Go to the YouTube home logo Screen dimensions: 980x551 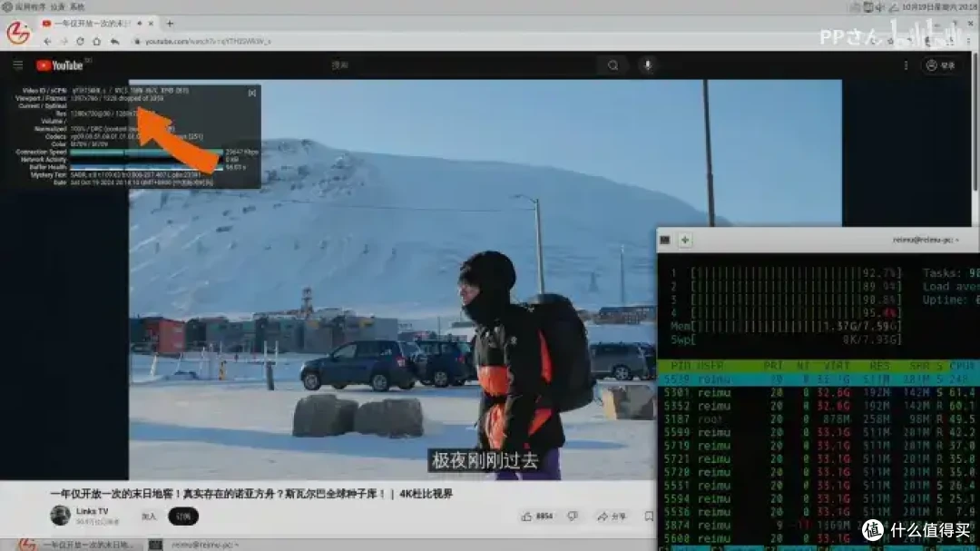[59, 65]
